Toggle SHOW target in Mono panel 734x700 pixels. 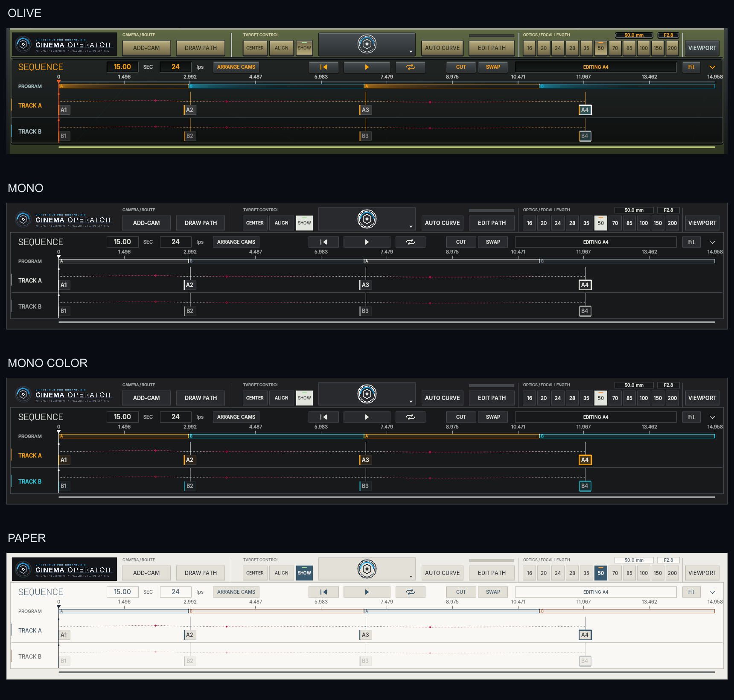coord(304,223)
